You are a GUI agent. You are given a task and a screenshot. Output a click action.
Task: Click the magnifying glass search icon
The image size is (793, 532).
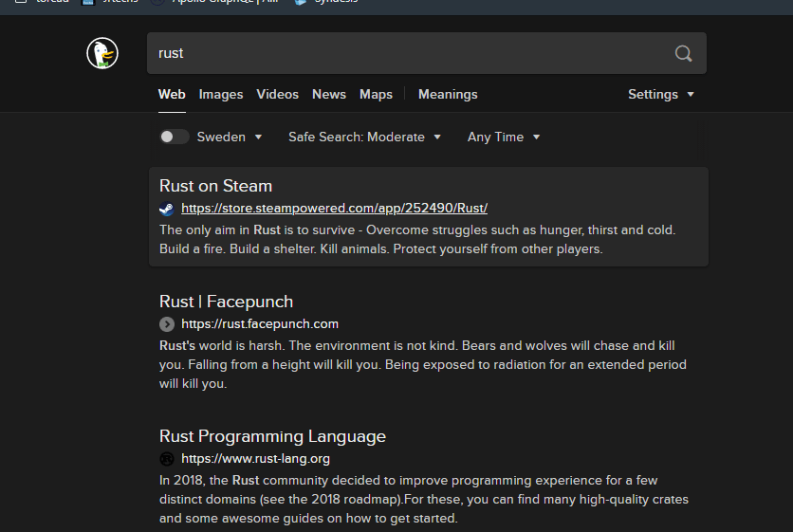coord(683,53)
